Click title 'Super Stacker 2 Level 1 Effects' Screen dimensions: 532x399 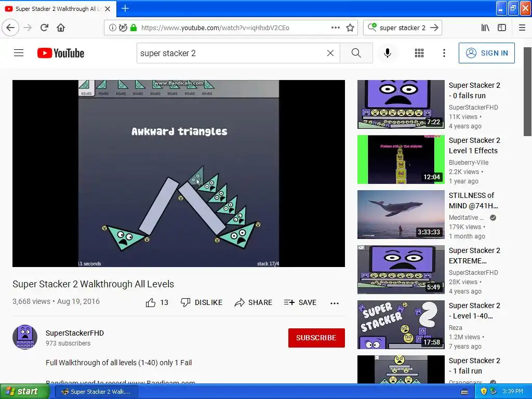pyautogui.click(x=474, y=145)
